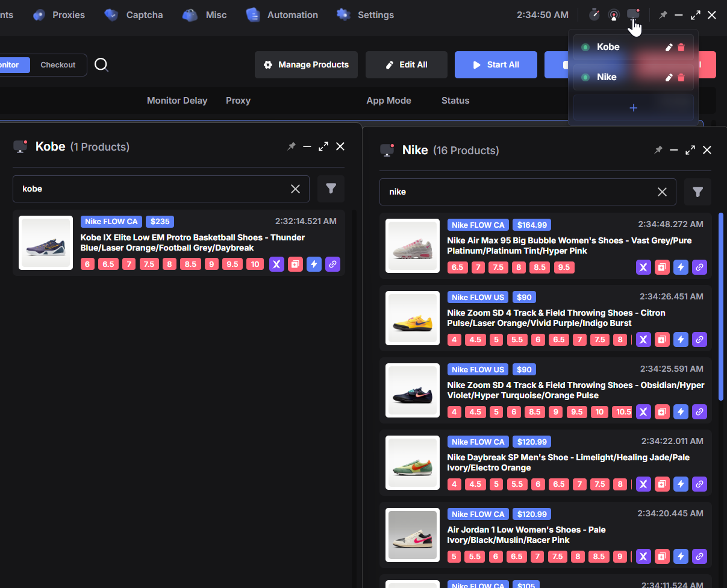This screenshot has height=588, width=727.
Task: Click the Status column header
Action: pyautogui.click(x=455, y=101)
